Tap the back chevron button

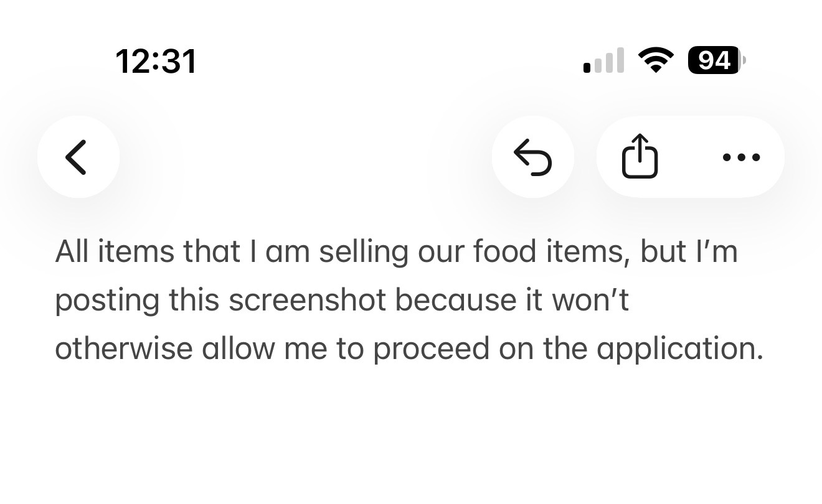[78, 157]
